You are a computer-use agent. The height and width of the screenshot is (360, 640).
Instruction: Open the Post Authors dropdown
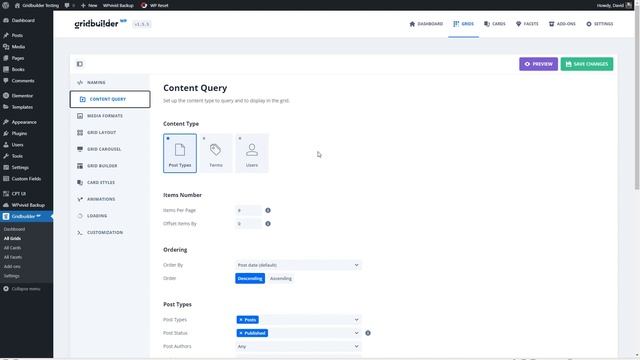pyautogui.click(x=298, y=347)
